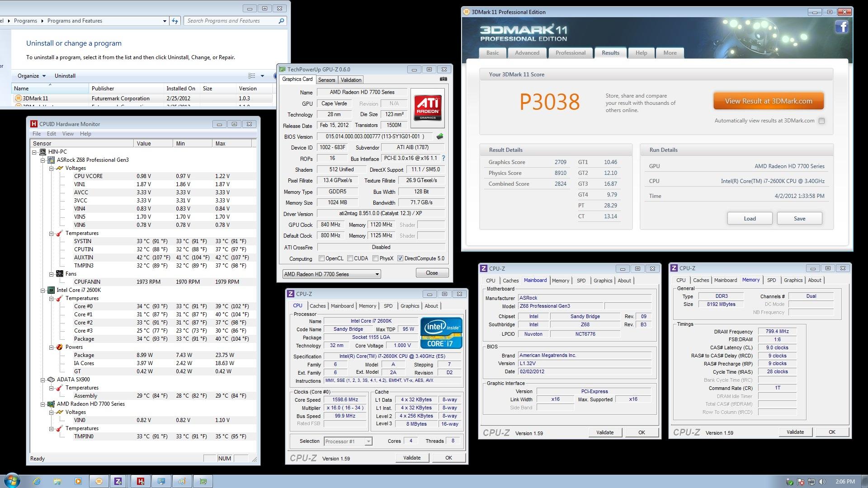868x488 pixels.
Task: Collapse the ADATA SX900 tree node
Action: pos(43,380)
